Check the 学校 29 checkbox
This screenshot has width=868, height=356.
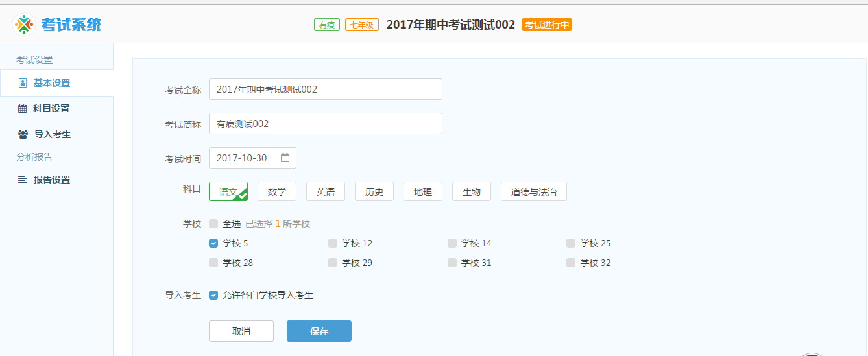[x=333, y=263]
